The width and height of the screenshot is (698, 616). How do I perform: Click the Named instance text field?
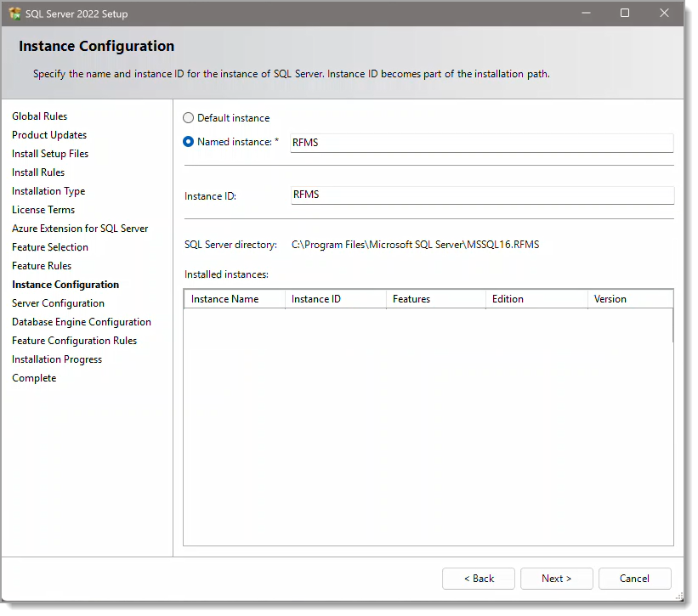482,143
